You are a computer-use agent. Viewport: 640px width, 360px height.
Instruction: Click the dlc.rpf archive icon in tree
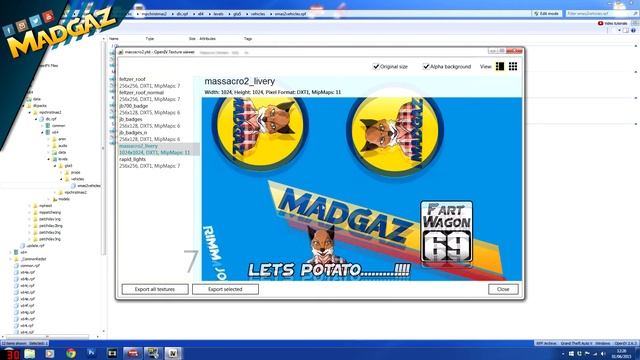pos(41,119)
